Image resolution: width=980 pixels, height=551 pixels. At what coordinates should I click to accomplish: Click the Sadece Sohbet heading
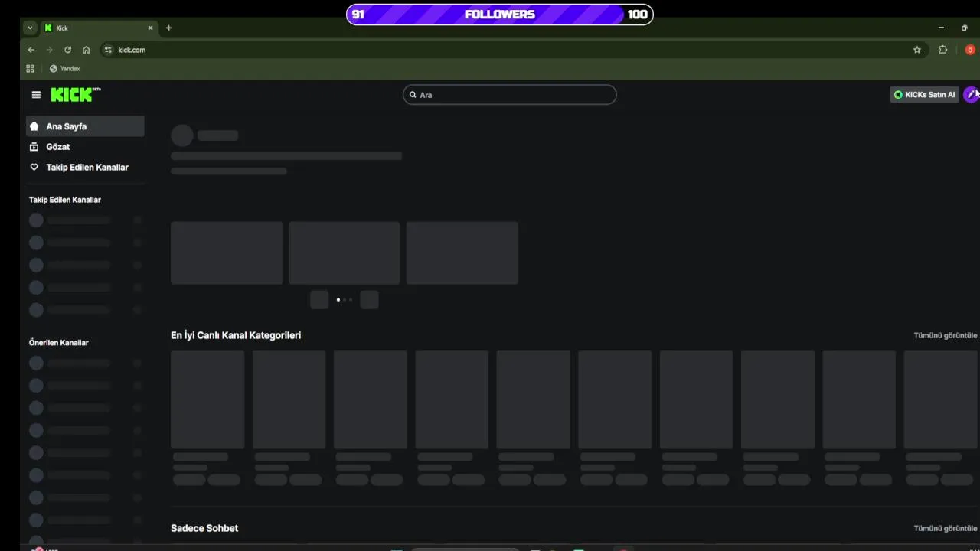pos(204,528)
